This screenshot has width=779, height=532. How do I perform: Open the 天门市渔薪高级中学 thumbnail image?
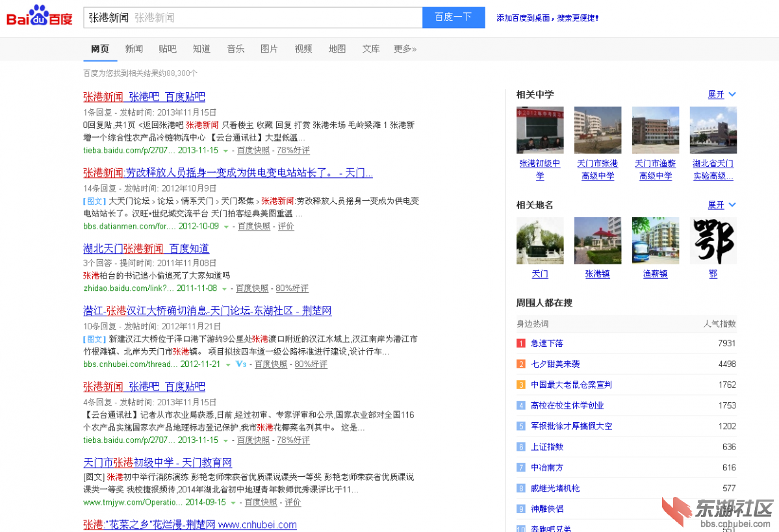656,130
